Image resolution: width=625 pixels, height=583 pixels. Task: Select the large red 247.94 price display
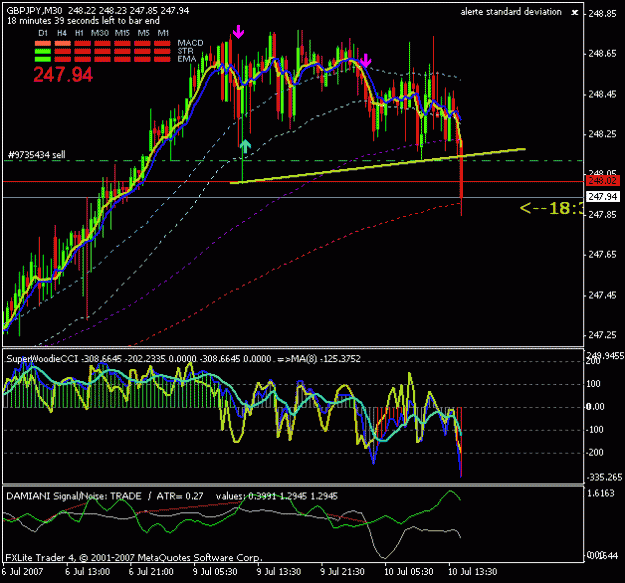point(63,75)
